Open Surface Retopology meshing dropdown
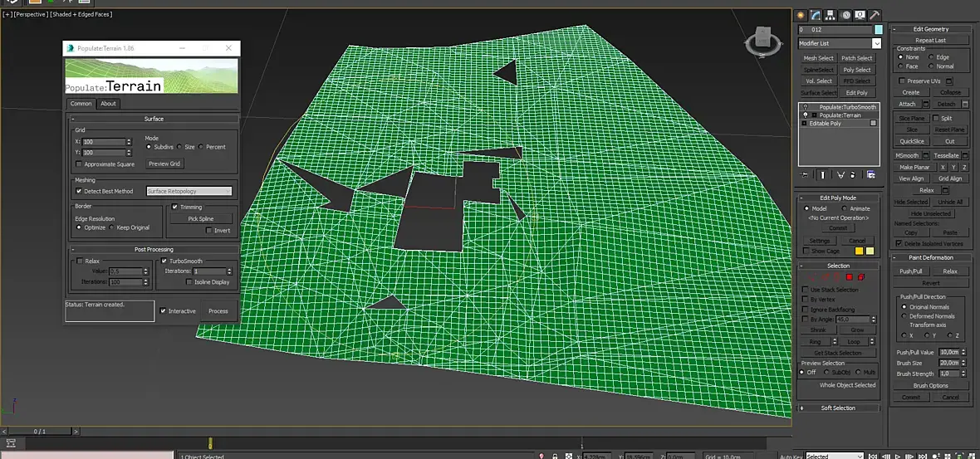 pos(189,191)
